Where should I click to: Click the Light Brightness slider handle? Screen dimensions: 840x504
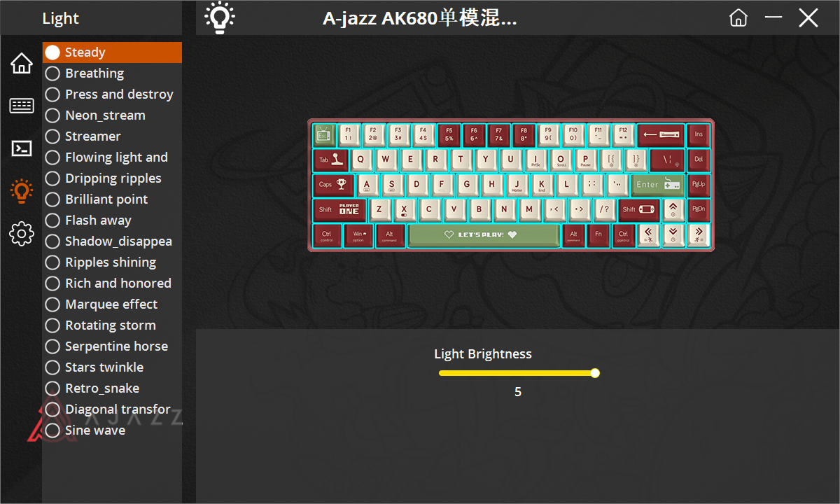point(595,373)
